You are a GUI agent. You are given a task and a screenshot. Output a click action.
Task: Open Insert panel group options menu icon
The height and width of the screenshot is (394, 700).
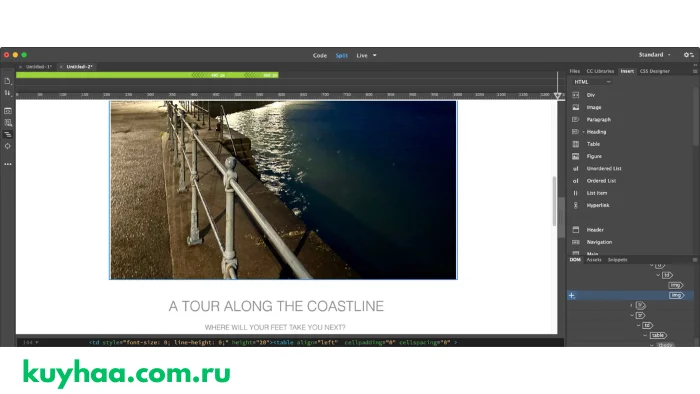pos(695,71)
